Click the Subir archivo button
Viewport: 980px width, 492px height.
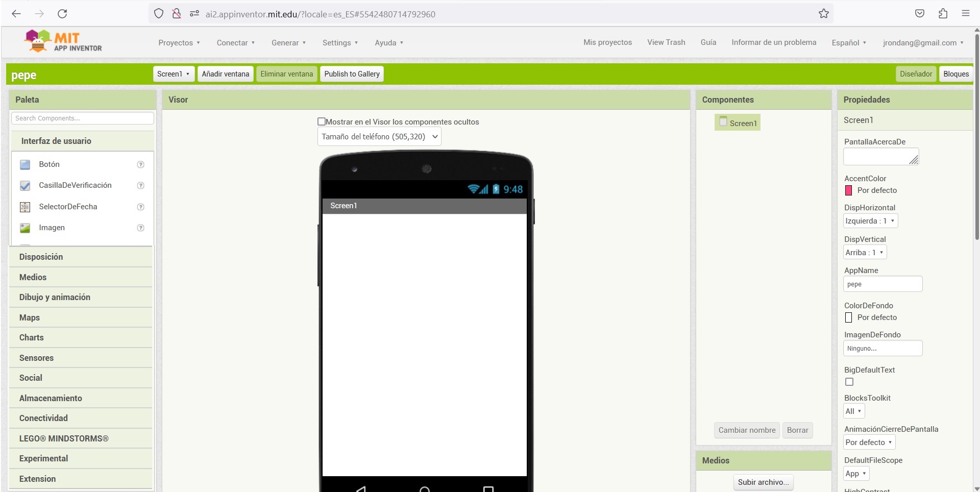click(763, 482)
